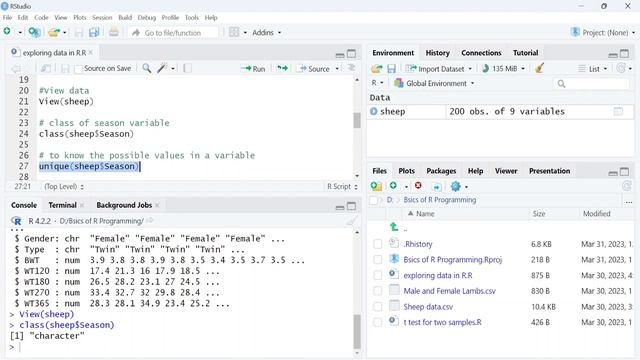Click the expand sheep data object arrow
The height and width of the screenshot is (360, 640).
point(373,111)
